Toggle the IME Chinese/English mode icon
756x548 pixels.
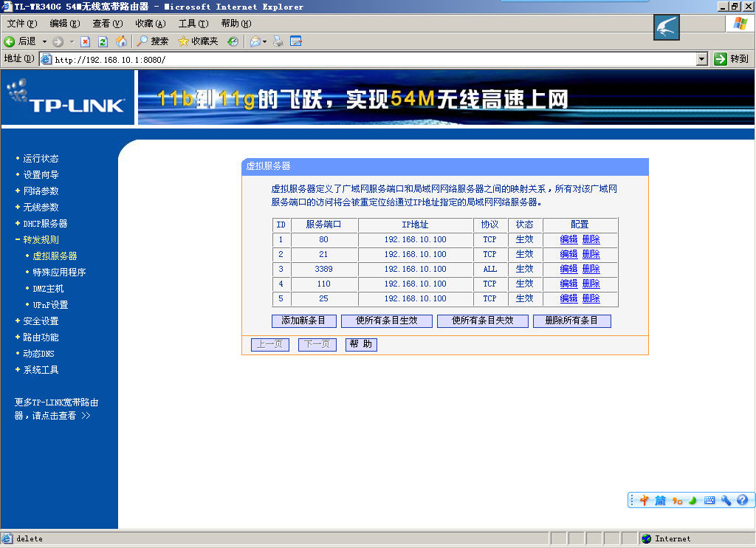click(x=644, y=500)
